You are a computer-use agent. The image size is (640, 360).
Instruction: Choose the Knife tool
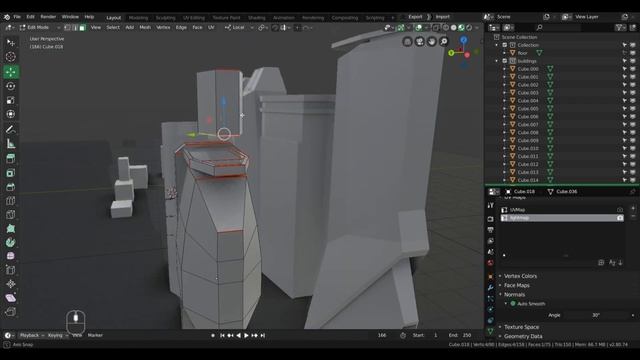click(11, 215)
